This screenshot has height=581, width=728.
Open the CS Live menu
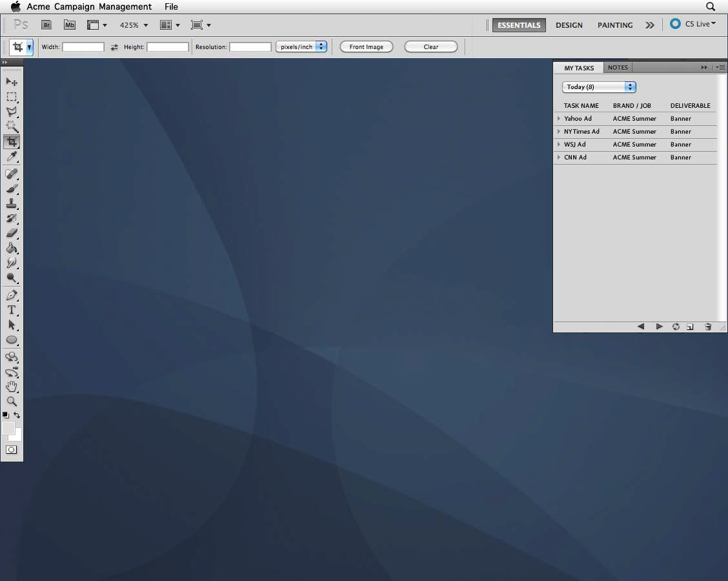tap(693, 24)
